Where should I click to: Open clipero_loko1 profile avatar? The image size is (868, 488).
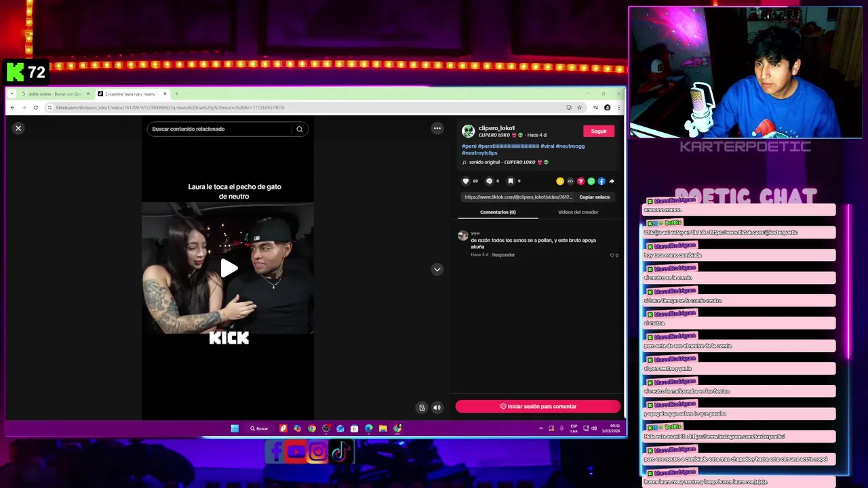[468, 131]
